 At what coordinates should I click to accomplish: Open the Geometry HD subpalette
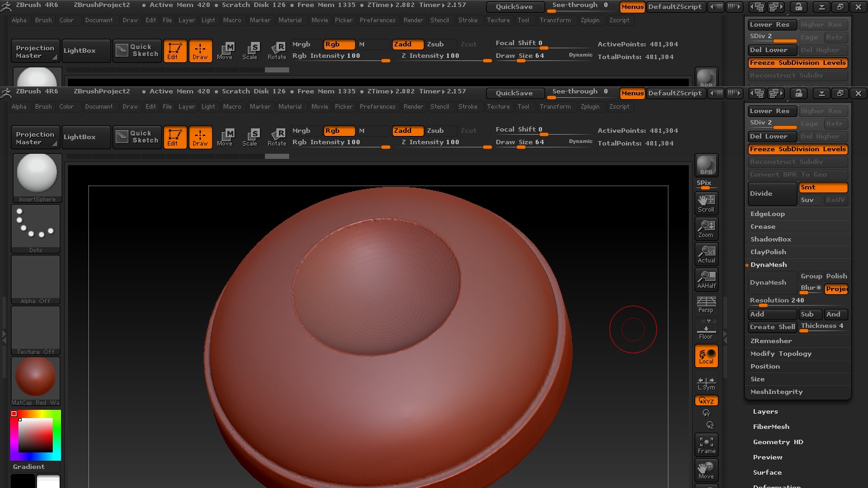click(x=778, y=442)
